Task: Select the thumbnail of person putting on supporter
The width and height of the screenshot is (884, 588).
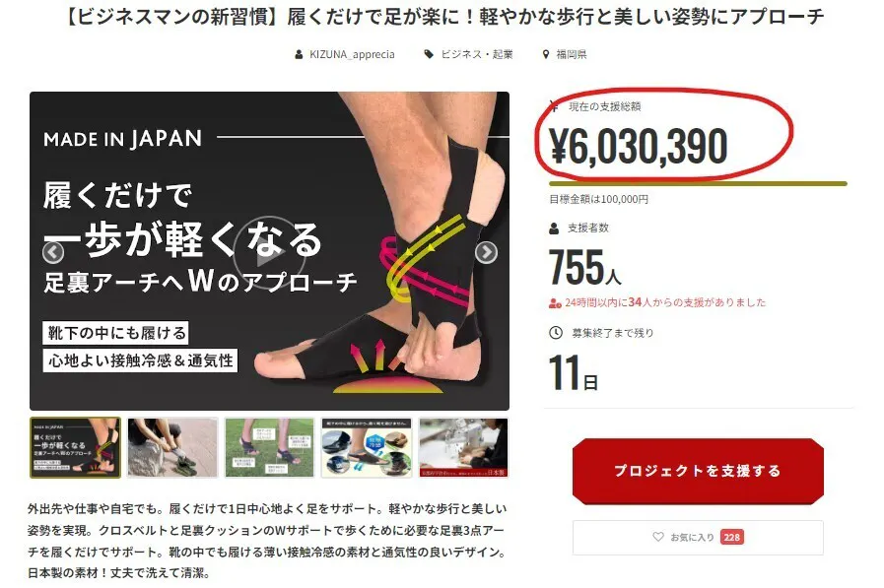Action: click(x=172, y=447)
